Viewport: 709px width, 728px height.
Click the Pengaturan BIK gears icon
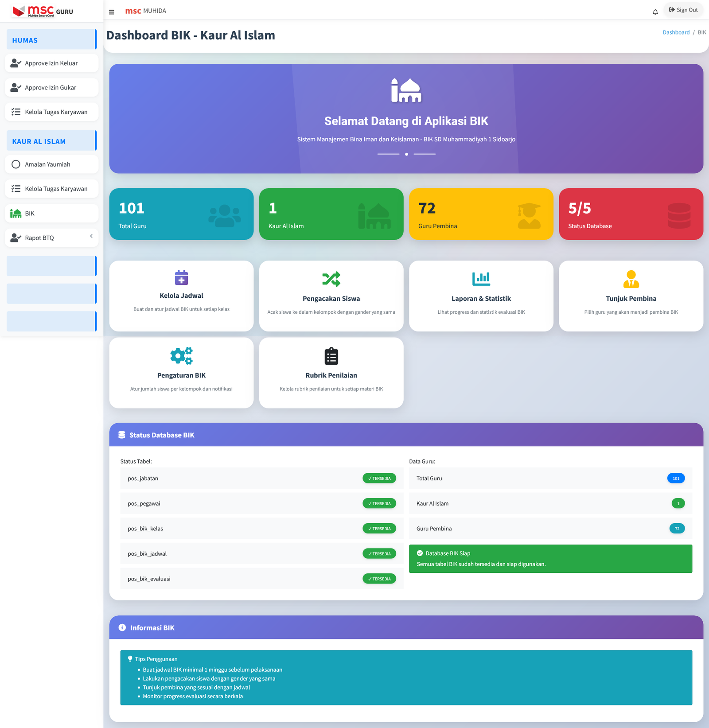(x=181, y=355)
